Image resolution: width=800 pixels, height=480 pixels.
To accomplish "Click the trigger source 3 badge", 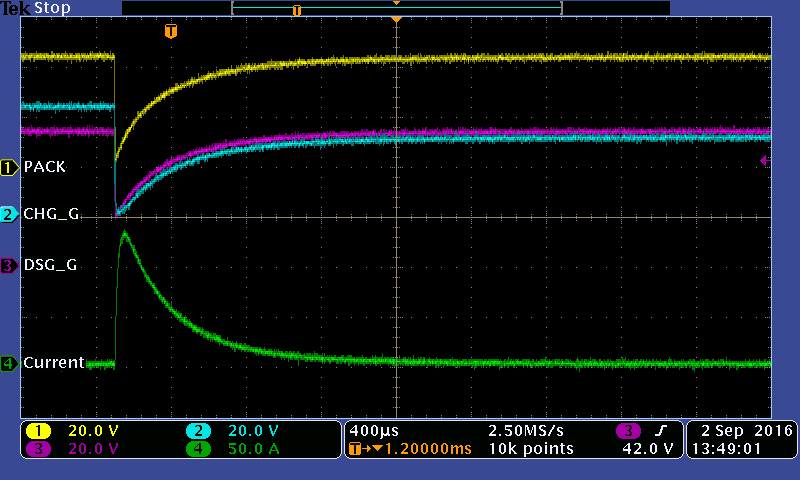I will click(x=629, y=431).
